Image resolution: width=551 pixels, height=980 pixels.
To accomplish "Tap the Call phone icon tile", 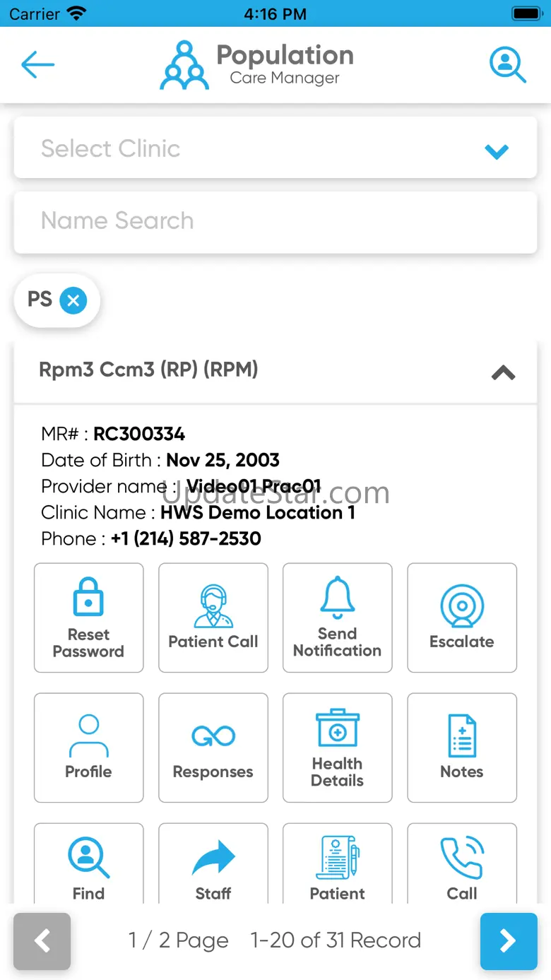I will (x=462, y=863).
